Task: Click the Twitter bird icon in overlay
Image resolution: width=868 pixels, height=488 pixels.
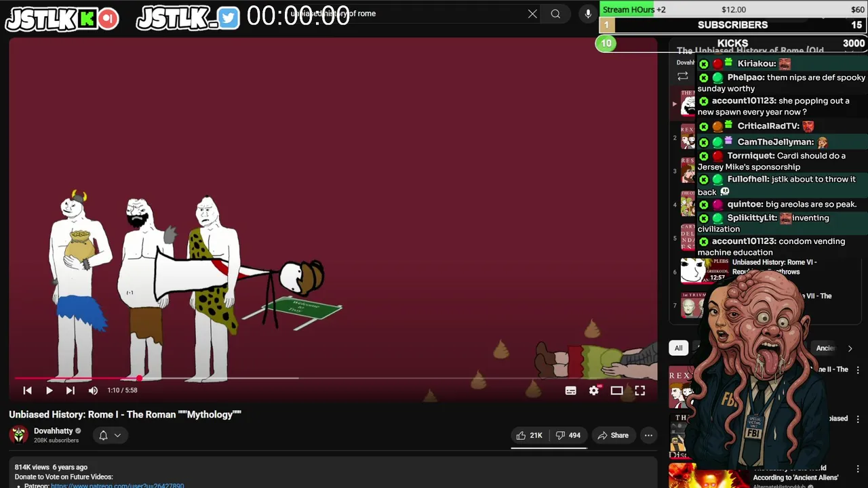Action: tap(229, 19)
